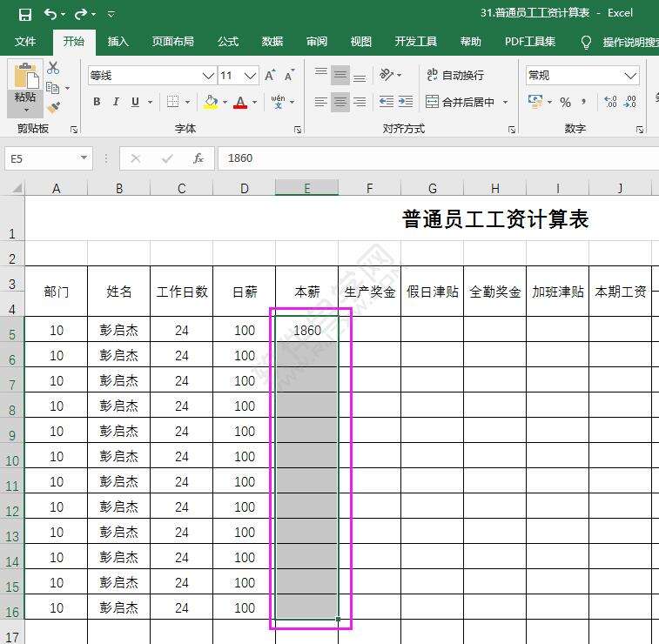Switch to the 审阅 tab
Screen dimensions: 659x644
[x=317, y=42]
